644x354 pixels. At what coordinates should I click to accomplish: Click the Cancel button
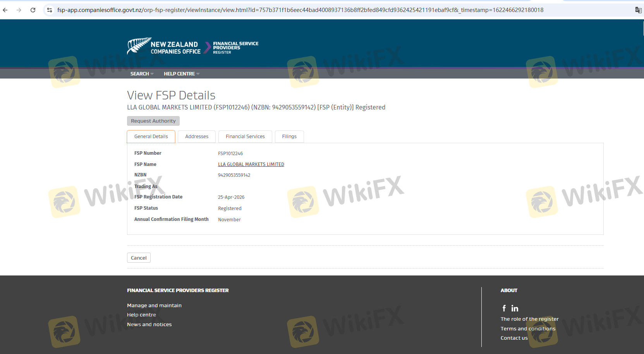pos(139,258)
